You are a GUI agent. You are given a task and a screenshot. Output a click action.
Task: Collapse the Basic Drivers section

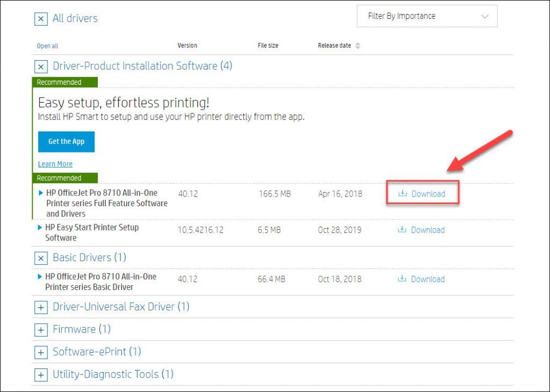[x=41, y=258]
